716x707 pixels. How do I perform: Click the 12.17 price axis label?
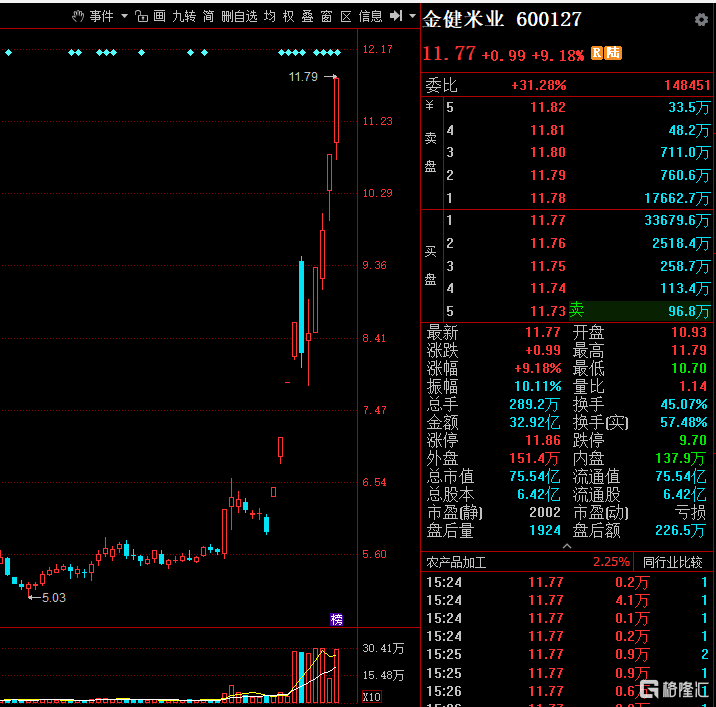tap(377, 49)
